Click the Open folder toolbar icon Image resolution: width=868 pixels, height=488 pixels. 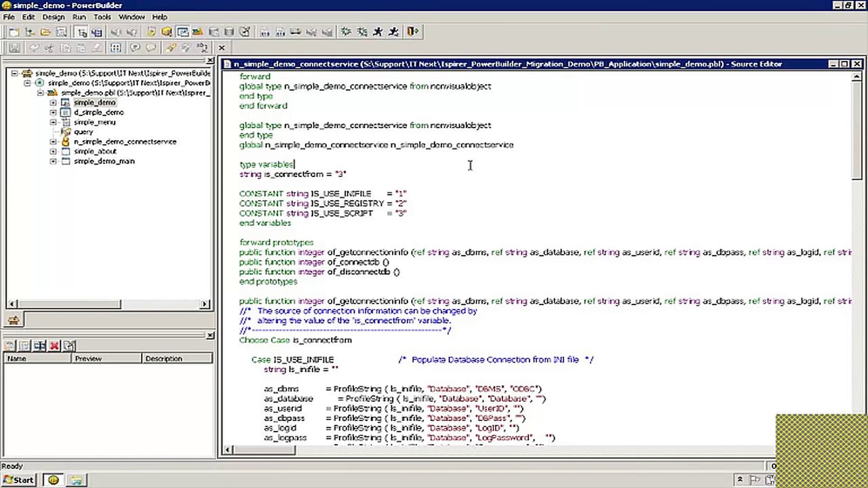pyautogui.click(x=45, y=32)
